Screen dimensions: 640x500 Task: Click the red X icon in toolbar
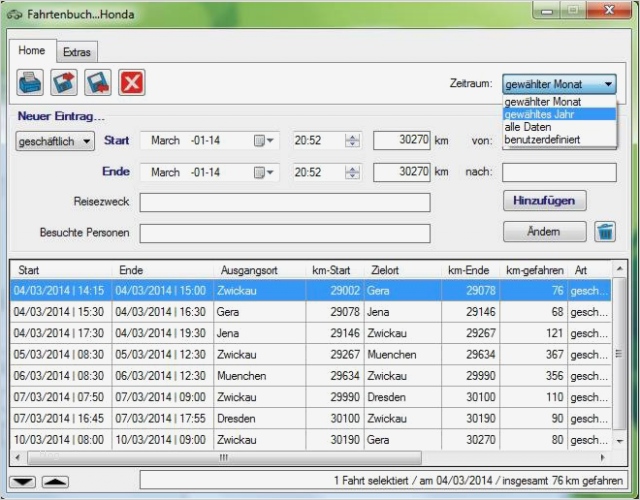132,82
